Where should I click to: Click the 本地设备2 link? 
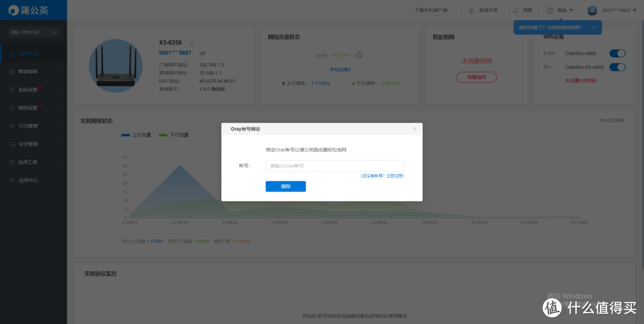[340, 69]
